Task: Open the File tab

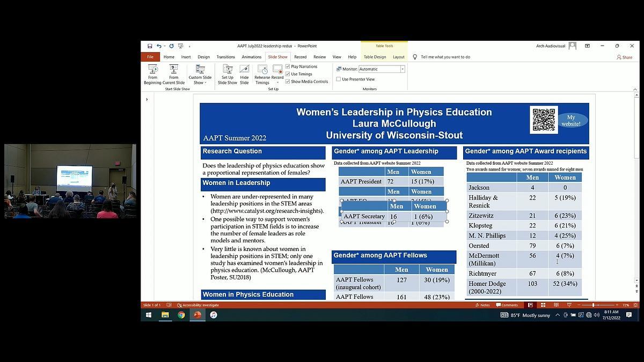Action: click(x=150, y=57)
